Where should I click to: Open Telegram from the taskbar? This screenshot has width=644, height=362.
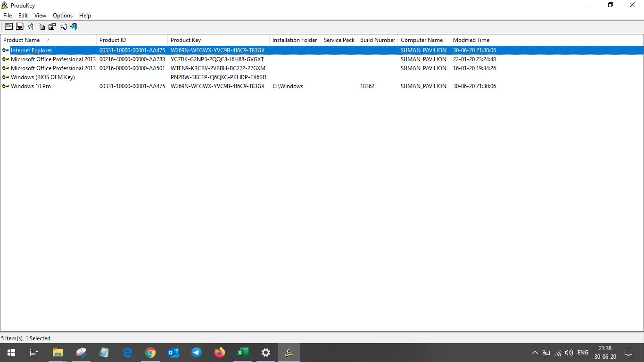(197, 353)
